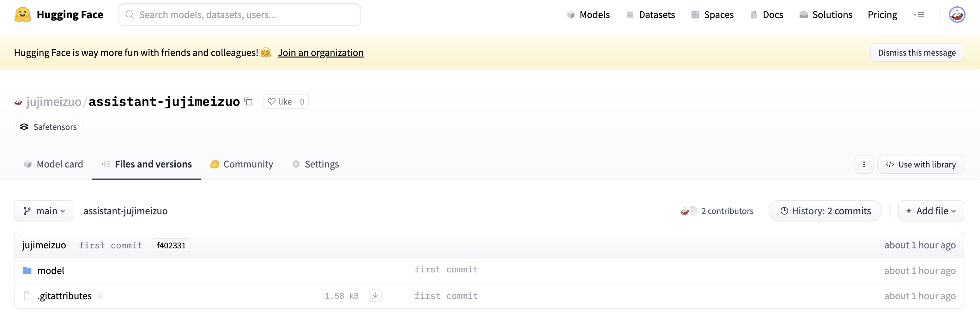Open commit hash f402331
The width and height of the screenshot is (980, 316).
coord(171,246)
